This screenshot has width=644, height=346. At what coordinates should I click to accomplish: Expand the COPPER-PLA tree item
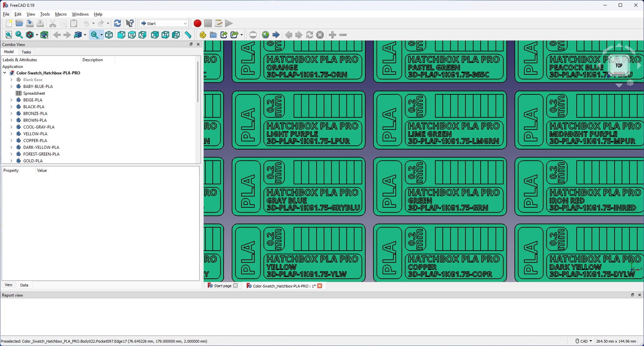click(x=11, y=140)
